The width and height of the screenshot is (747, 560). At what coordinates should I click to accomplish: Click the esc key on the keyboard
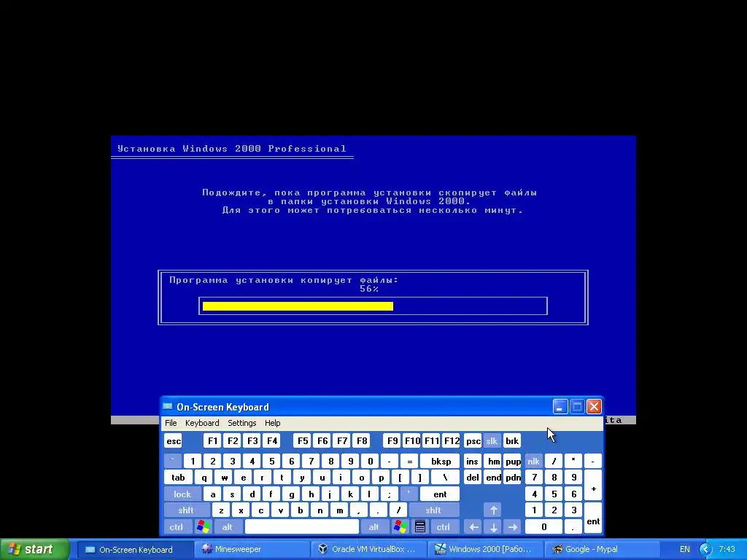pyautogui.click(x=174, y=441)
